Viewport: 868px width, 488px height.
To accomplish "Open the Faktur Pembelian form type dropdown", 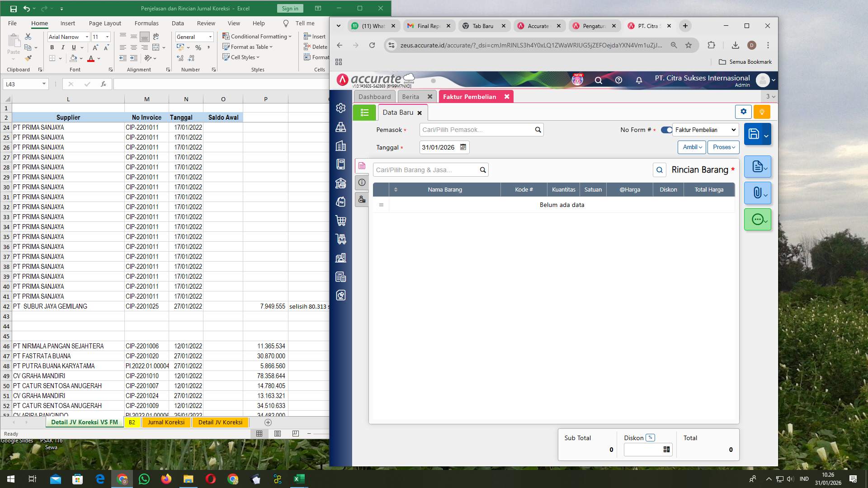I will pyautogui.click(x=704, y=130).
